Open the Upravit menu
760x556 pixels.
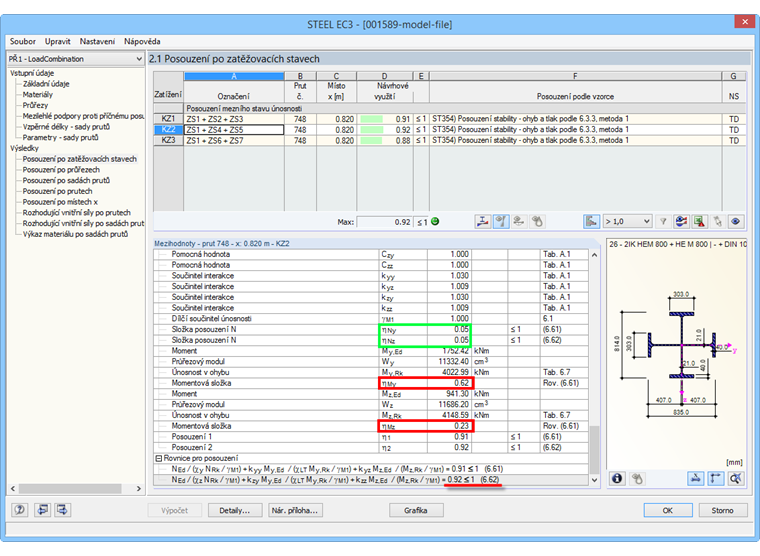(x=58, y=41)
